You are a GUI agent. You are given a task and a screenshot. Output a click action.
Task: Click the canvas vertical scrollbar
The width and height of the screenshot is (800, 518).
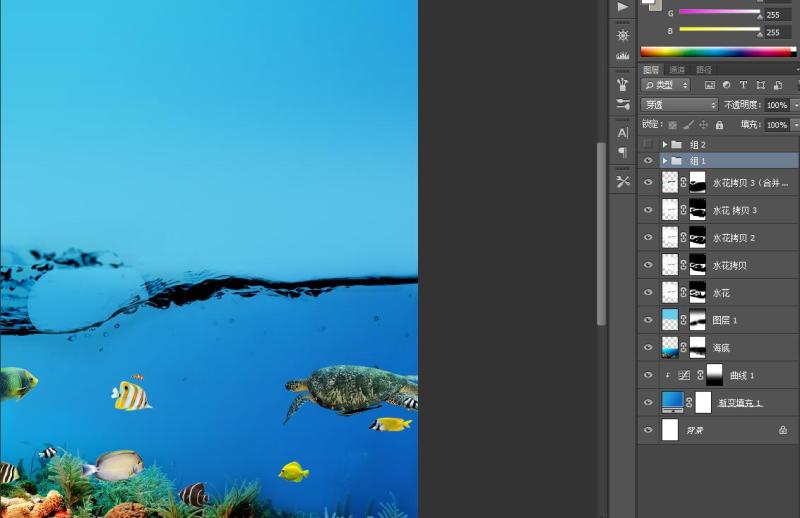pos(601,234)
